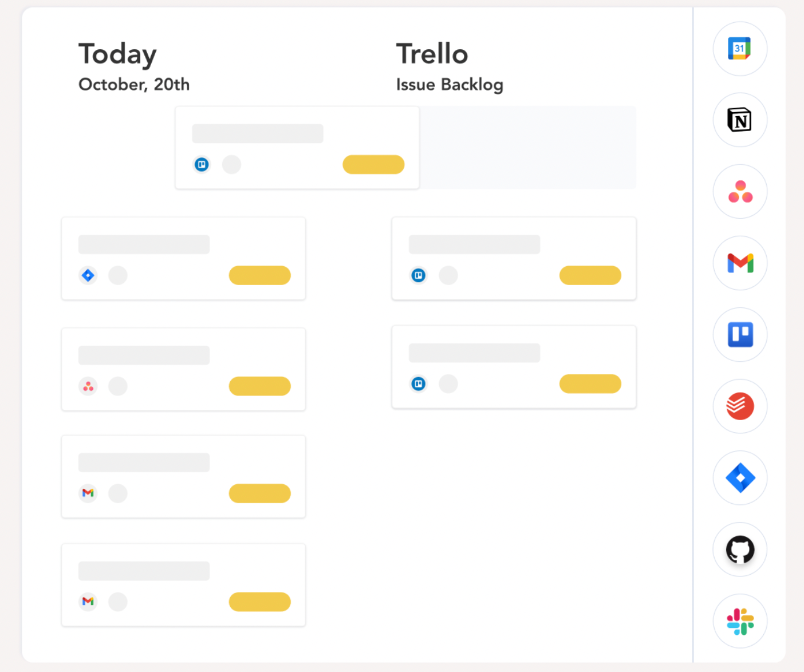Select the Notion icon in sidebar
Viewport: 804px width, 672px height.
coord(740,120)
